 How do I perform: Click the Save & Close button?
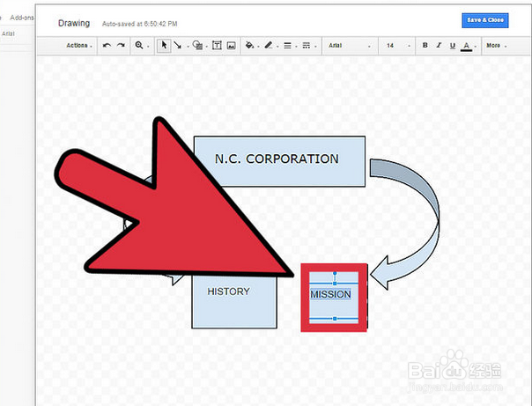pyautogui.click(x=485, y=20)
